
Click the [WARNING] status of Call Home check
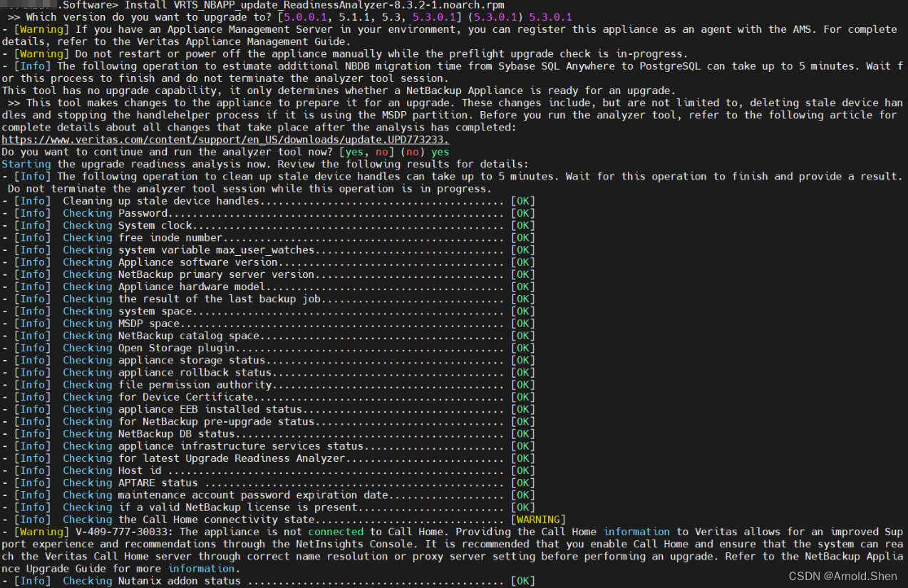point(539,520)
